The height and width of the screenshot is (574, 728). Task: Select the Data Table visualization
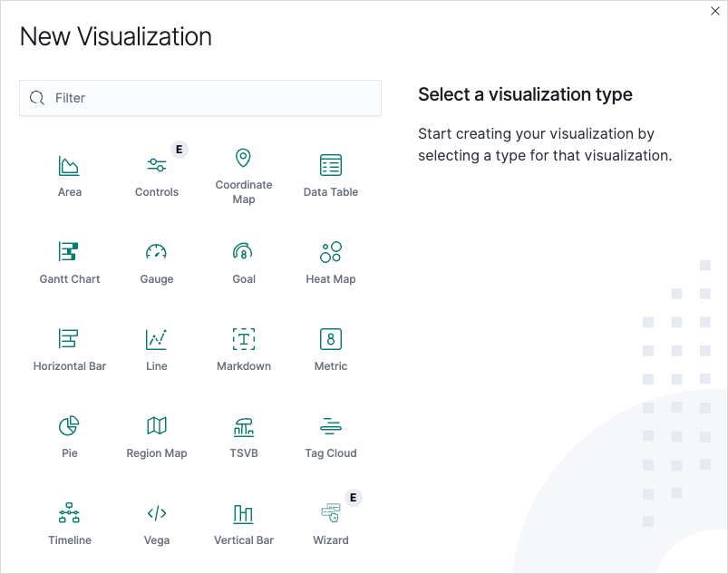point(331,176)
